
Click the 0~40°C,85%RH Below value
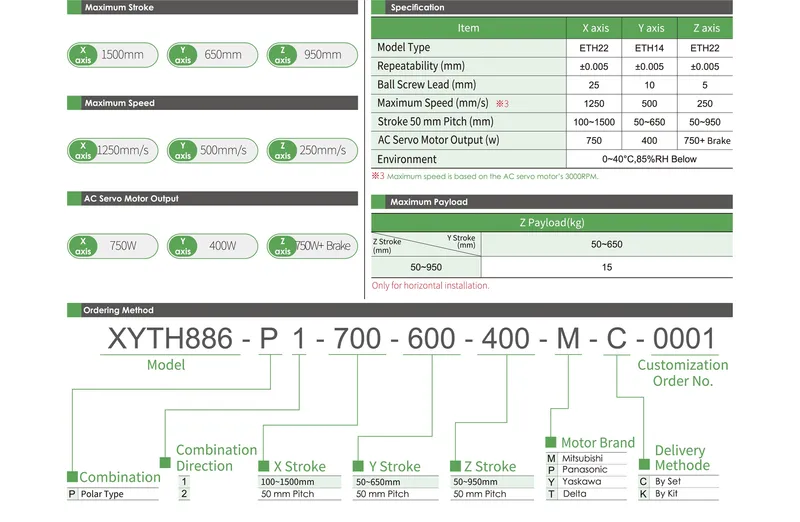649,159
